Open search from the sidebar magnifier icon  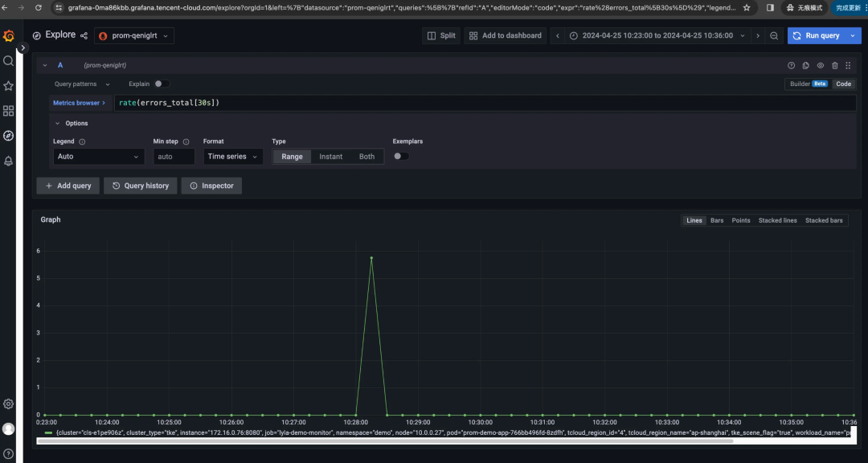click(8, 61)
